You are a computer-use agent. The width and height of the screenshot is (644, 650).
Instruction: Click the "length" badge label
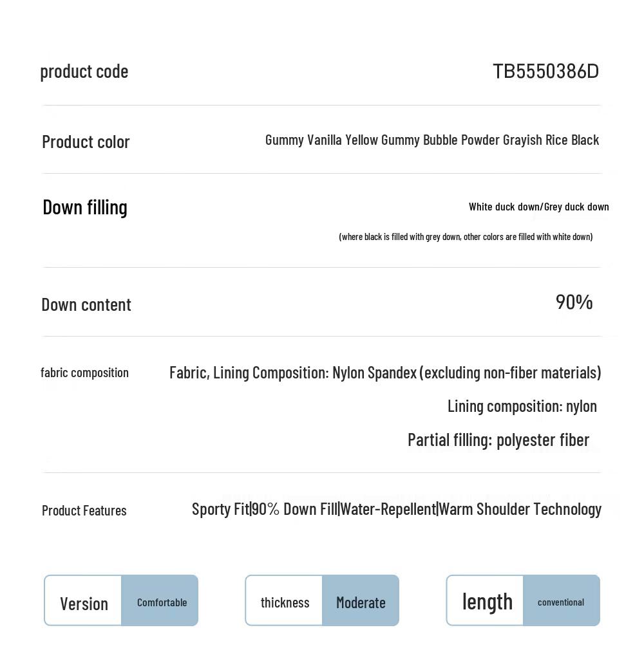pos(487,601)
